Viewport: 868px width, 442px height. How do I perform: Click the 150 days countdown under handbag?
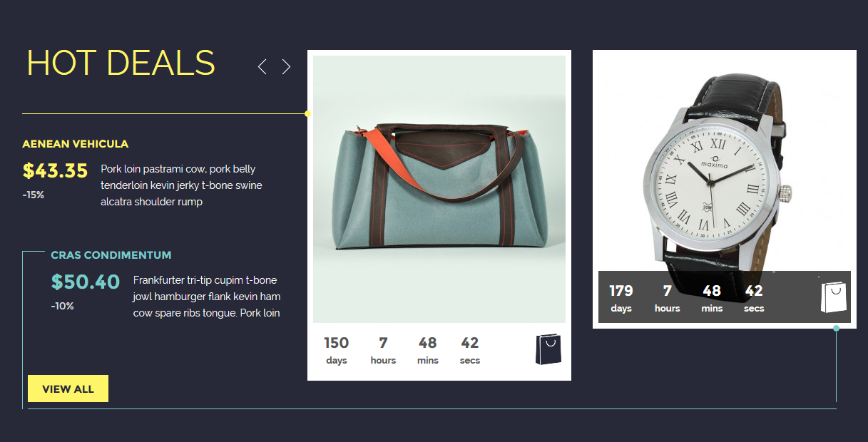point(337,350)
